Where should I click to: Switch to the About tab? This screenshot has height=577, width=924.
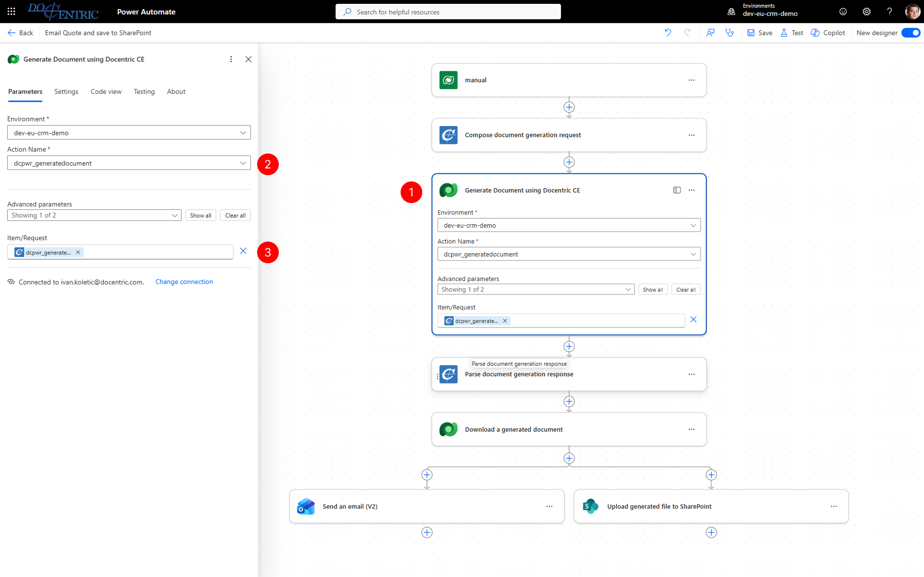point(176,91)
